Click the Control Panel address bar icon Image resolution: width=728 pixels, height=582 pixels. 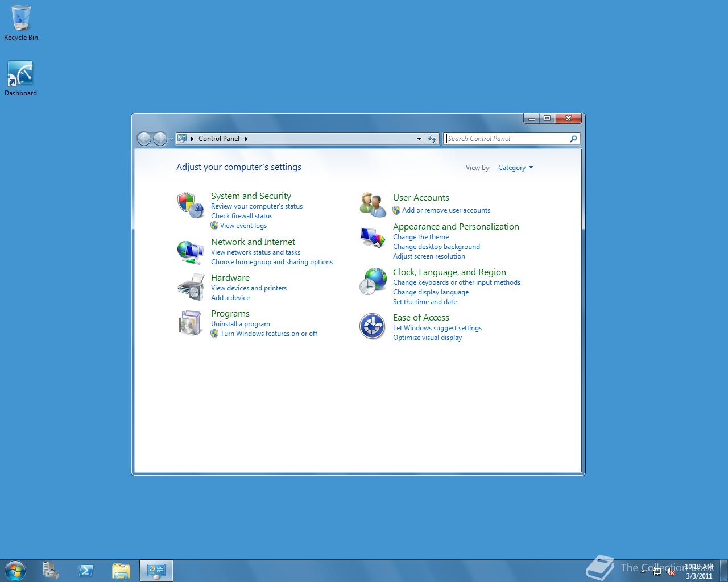(182, 138)
